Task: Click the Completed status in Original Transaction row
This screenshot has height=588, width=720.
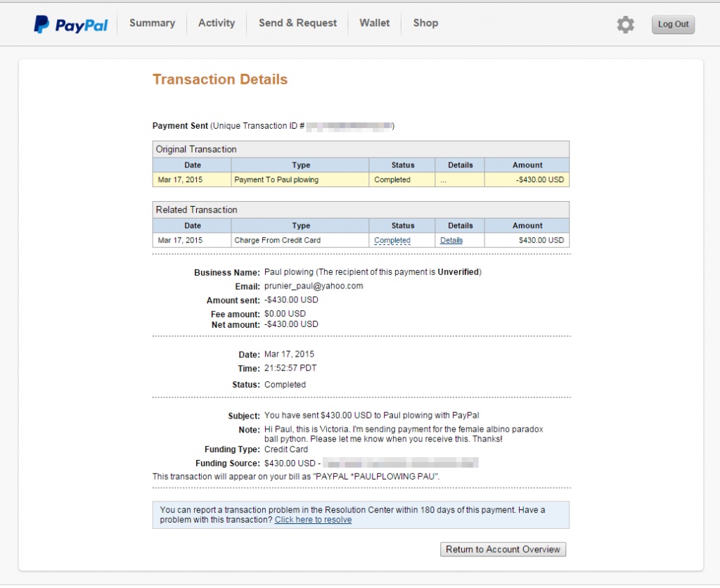Action: (x=392, y=179)
